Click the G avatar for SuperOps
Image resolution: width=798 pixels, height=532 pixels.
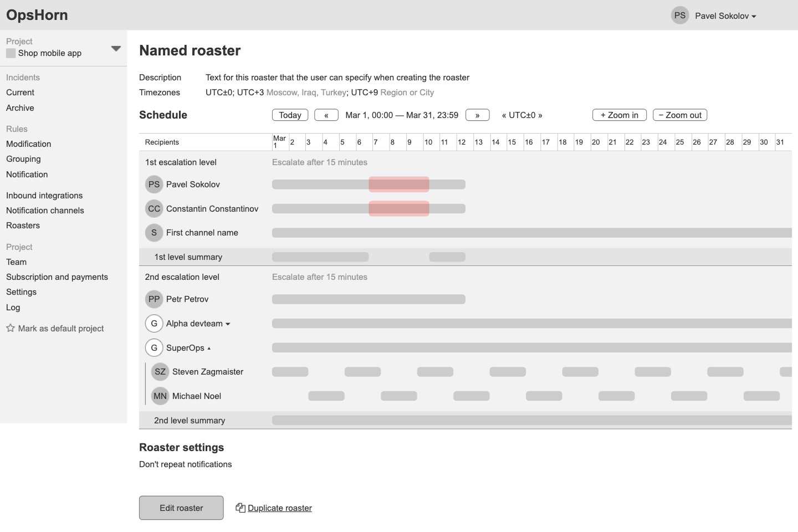(154, 348)
